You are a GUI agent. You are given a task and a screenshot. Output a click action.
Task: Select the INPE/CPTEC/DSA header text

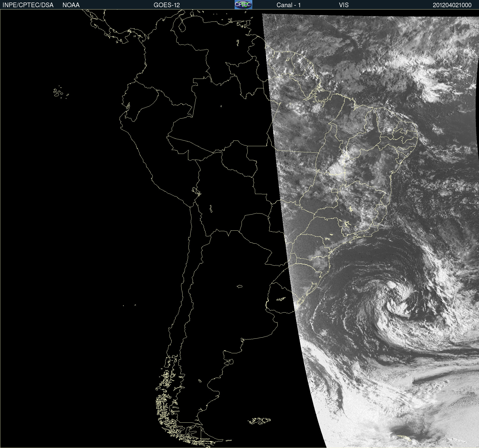click(x=28, y=5)
